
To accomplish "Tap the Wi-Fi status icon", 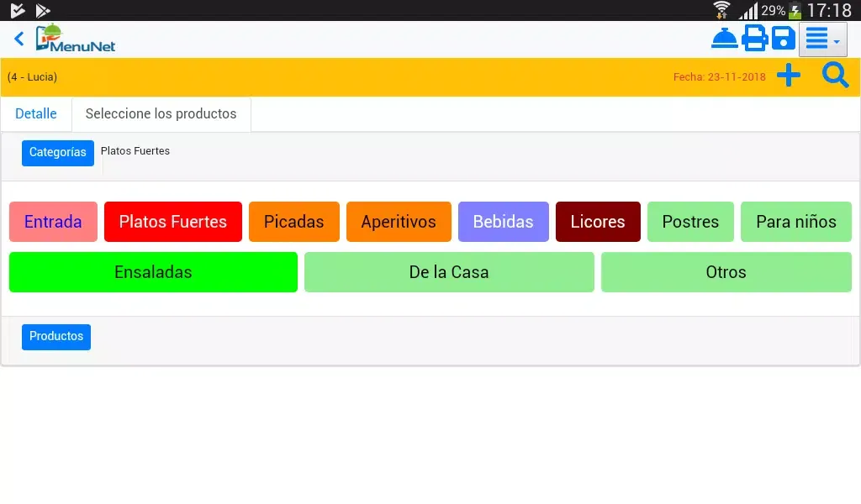I will point(721,10).
